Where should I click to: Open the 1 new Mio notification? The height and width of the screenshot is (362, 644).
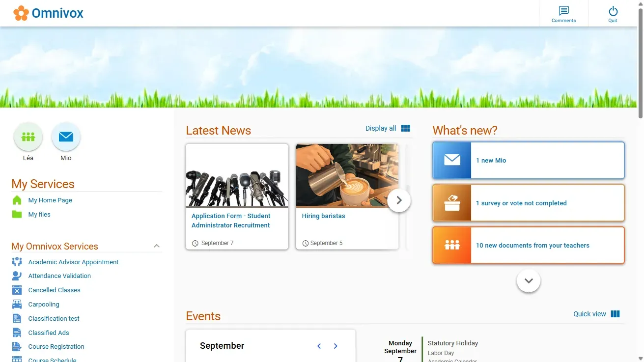[x=529, y=160]
